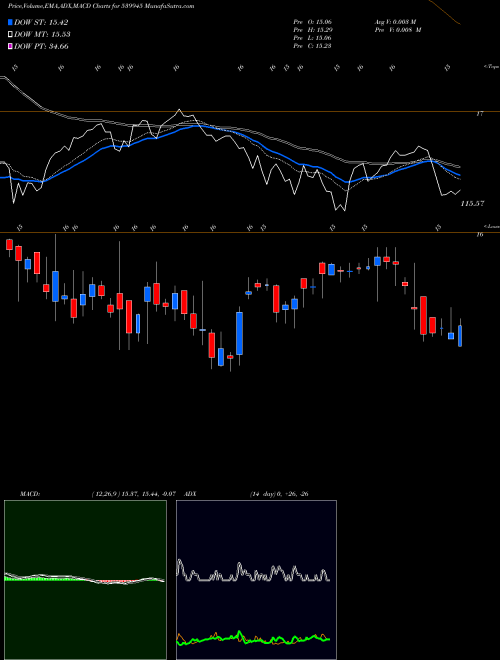The width and height of the screenshot is (500, 660).
Task: Click the '115.57' value label
Action: 473,204
